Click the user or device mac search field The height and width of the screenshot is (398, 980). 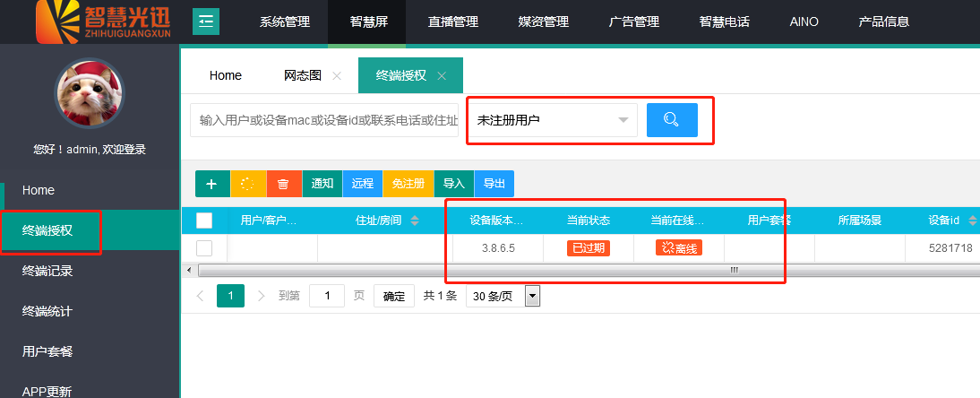click(327, 120)
